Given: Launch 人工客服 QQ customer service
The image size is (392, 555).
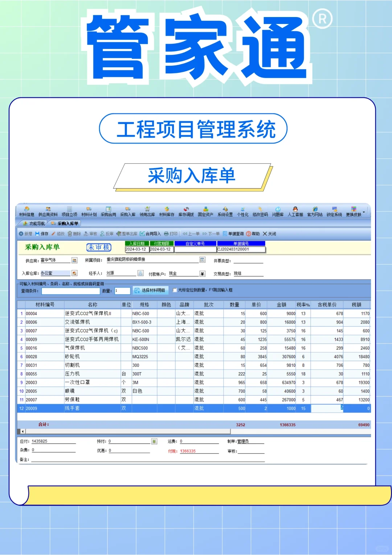Looking at the screenshot, I should point(296,211).
